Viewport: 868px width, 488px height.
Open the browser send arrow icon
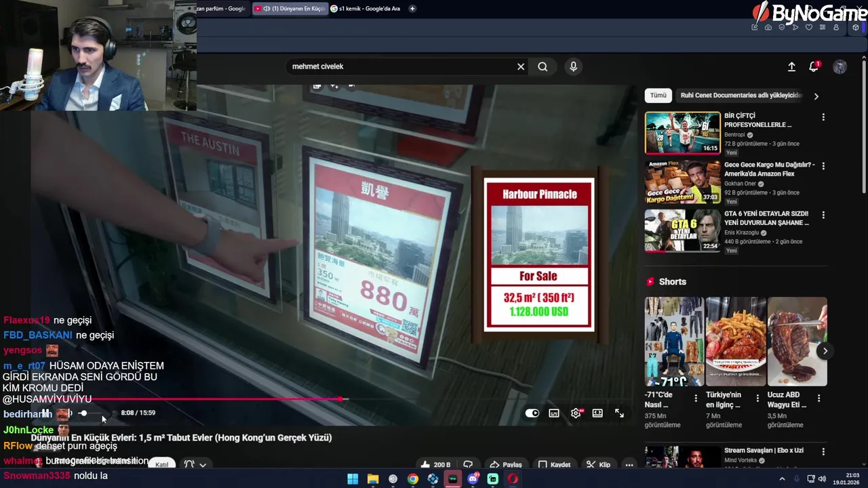(x=795, y=28)
